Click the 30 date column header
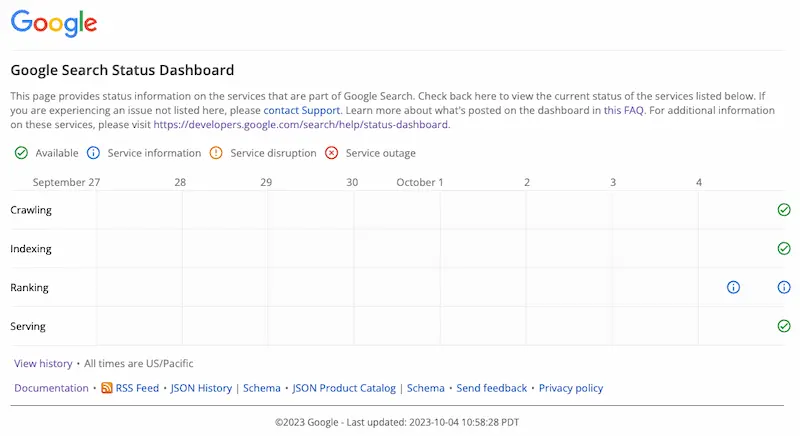 click(352, 182)
